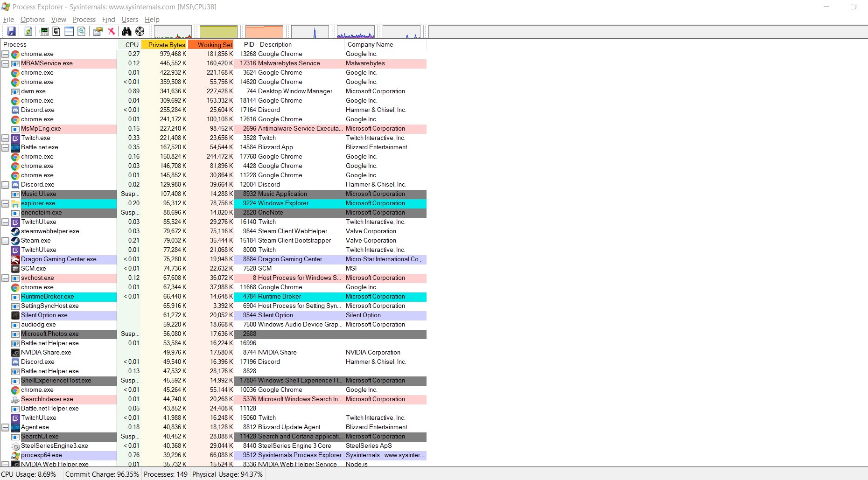Open the orange physical memory graph
This screenshot has width=868, height=480.
click(x=264, y=32)
